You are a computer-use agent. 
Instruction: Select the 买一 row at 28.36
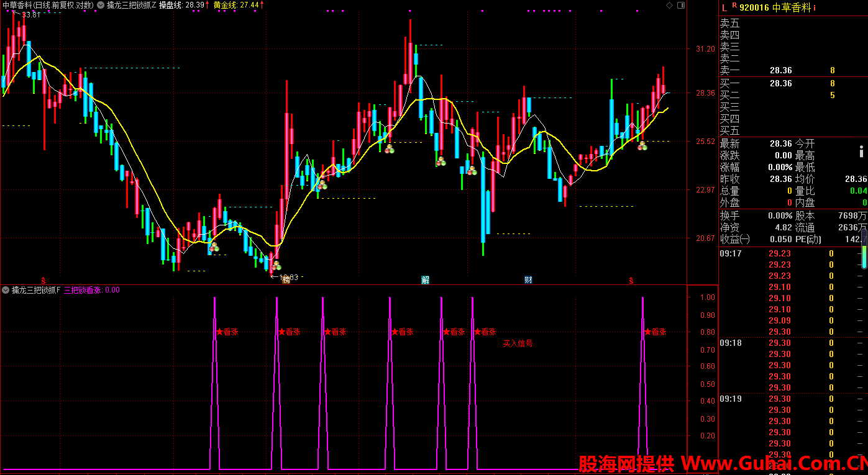pyautogui.click(x=793, y=83)
